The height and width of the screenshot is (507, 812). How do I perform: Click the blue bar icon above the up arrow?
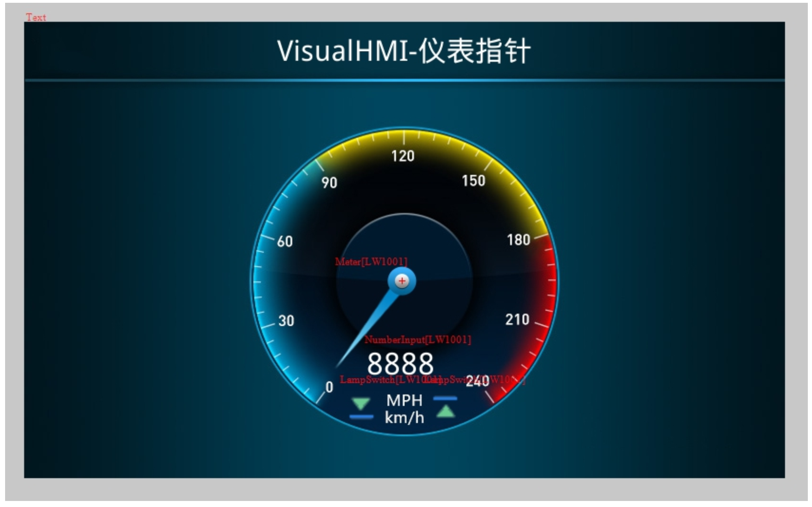pos(446,397)
